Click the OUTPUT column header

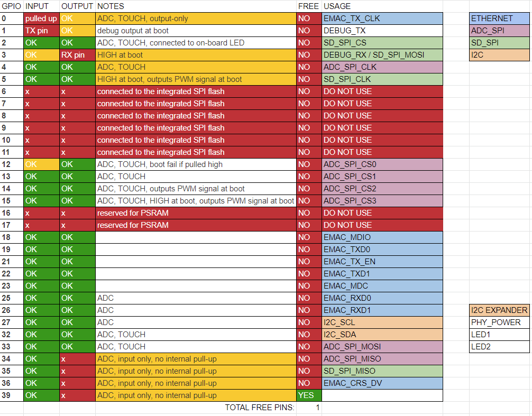tap(77, 6)
